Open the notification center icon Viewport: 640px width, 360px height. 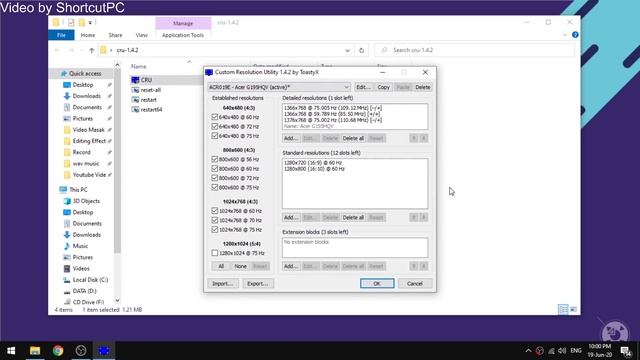(x=626, y=351)
